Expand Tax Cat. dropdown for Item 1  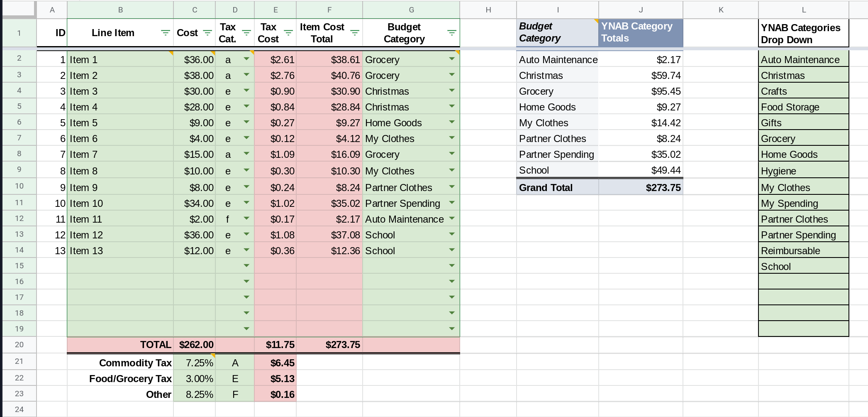pos(246,59)
